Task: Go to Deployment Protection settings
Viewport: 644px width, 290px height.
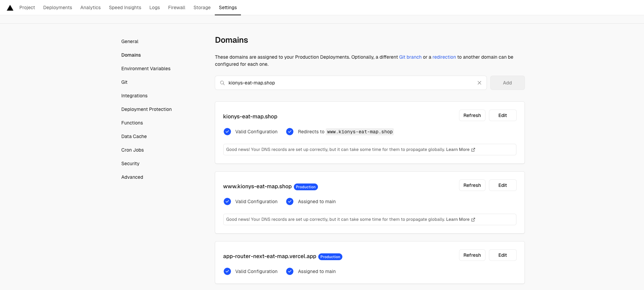Action: click(146, 109)
